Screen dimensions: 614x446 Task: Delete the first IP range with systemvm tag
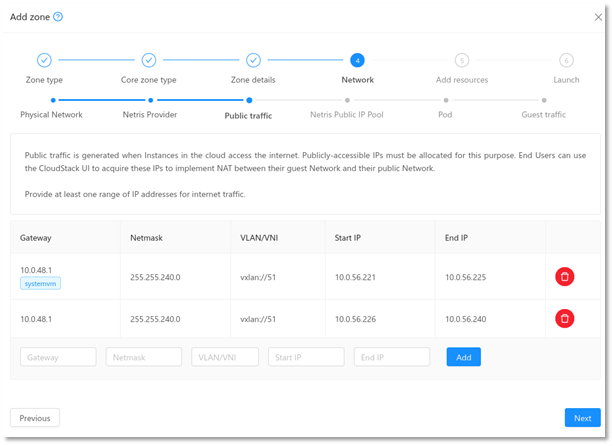(x=565, y=276)
